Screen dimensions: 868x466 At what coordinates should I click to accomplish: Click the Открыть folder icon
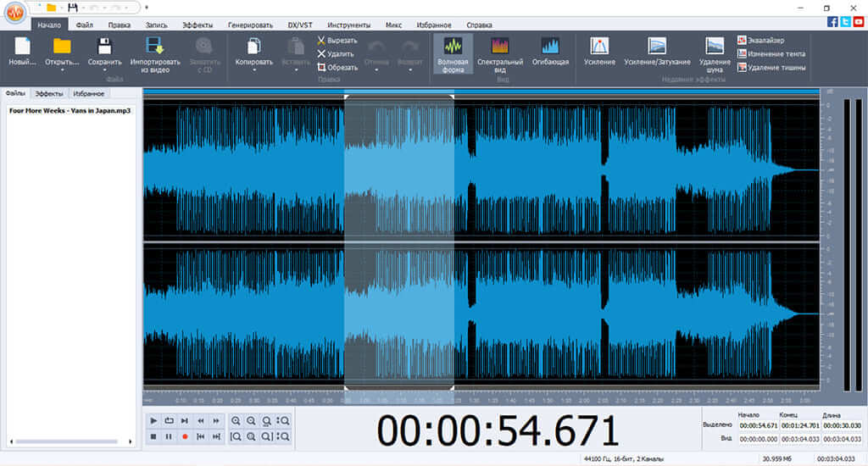(x=62, y=47)
